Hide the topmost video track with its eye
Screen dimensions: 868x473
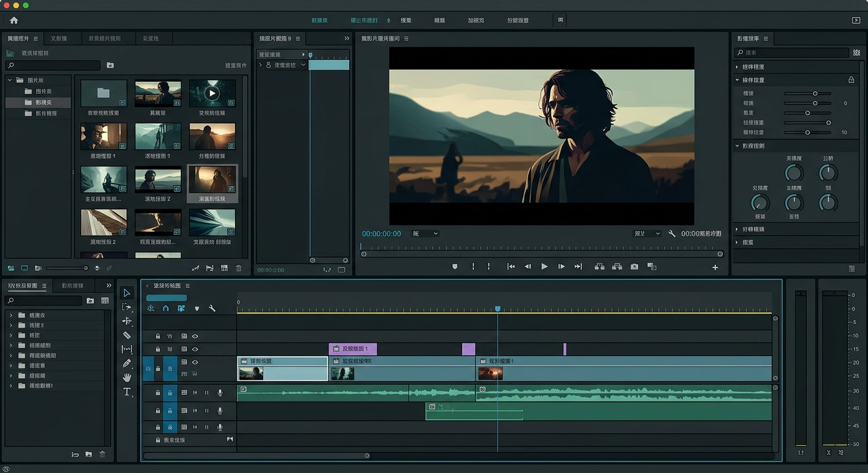pyautogui.click(x=195, y=336)
